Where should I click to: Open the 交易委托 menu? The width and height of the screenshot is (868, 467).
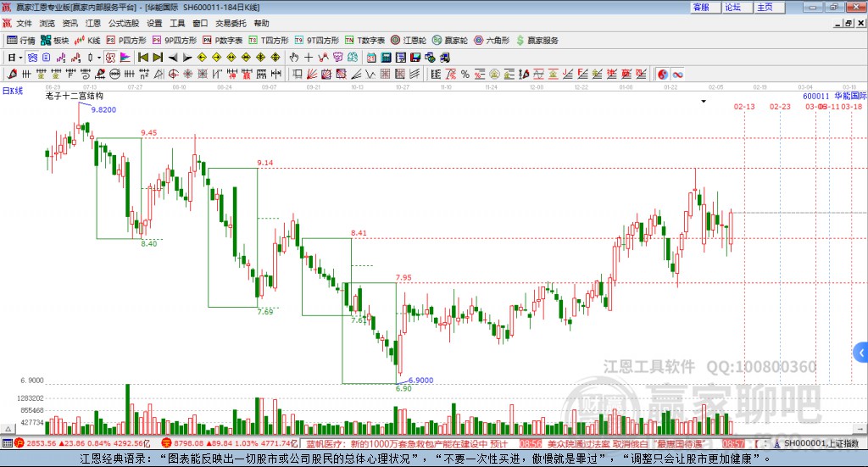click(231, 23)
